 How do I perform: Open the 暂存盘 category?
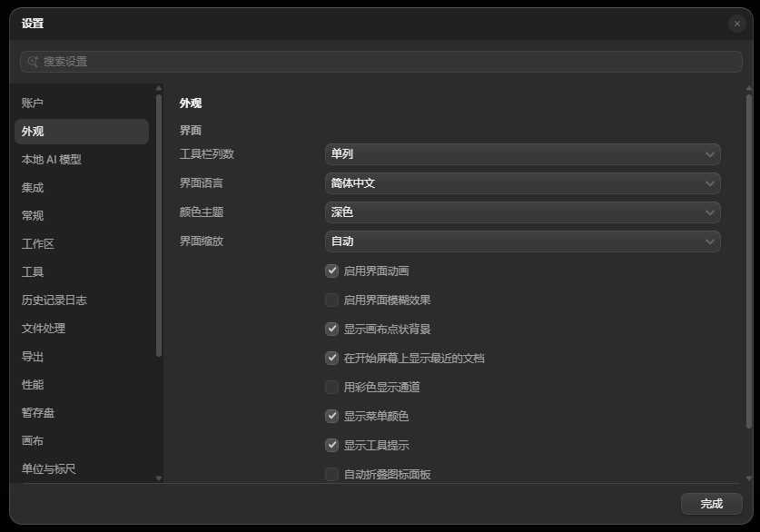(x=82, y=413)
